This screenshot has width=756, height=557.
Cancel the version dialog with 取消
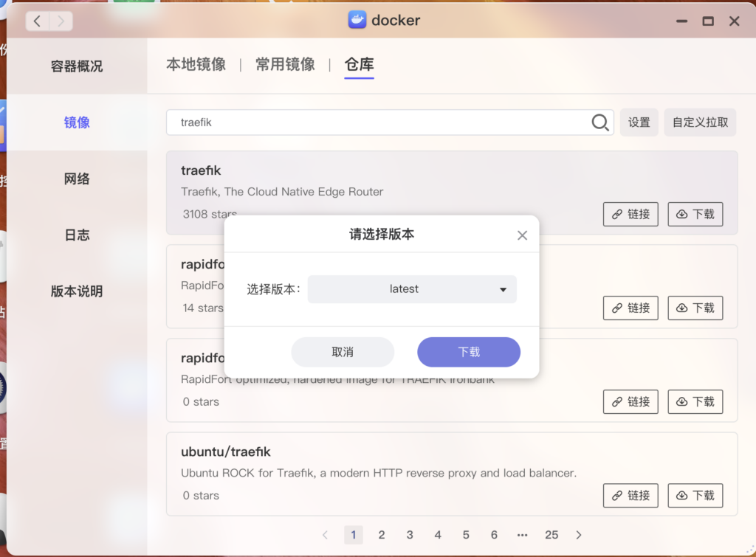point(343,352)
